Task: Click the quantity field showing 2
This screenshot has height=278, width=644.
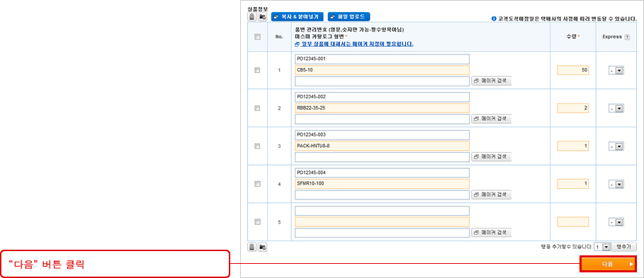Action: tap(573, 108)
